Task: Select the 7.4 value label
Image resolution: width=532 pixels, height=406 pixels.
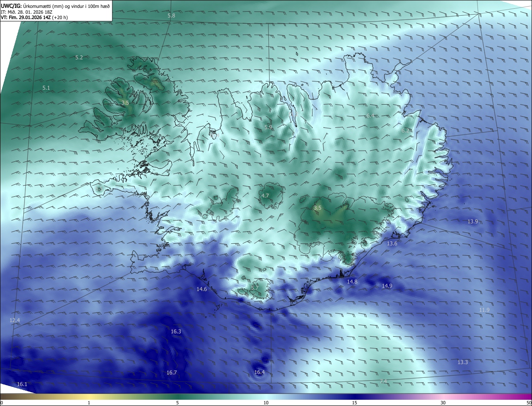Action: 384,381
